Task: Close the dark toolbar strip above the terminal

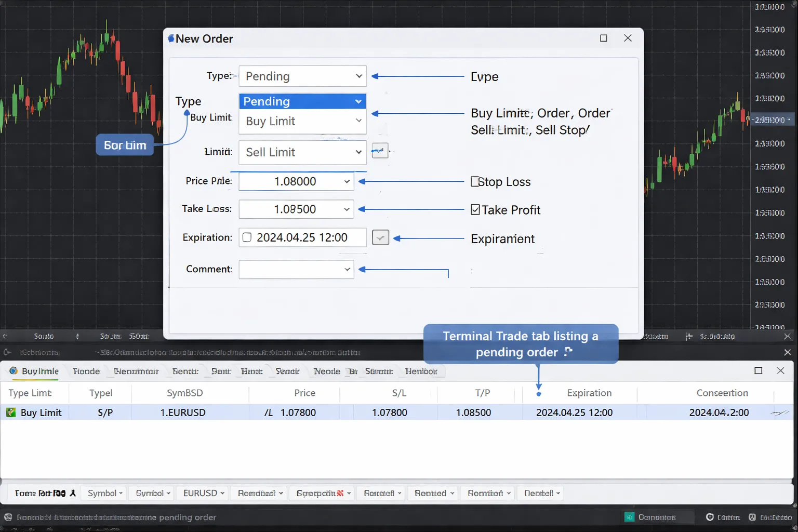Action: coord(787,352)
